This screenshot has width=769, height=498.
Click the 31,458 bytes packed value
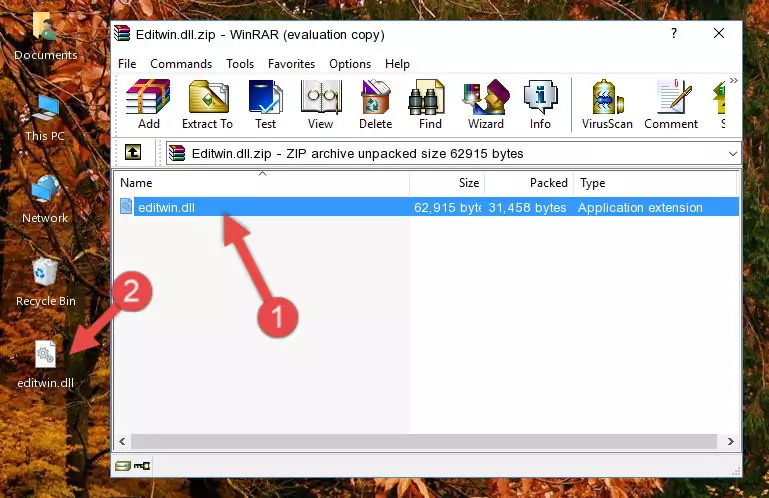527,208
